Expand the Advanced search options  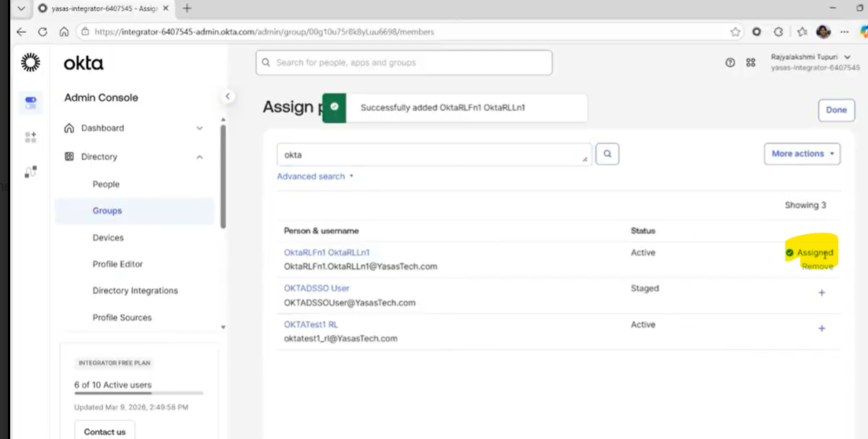315,177
